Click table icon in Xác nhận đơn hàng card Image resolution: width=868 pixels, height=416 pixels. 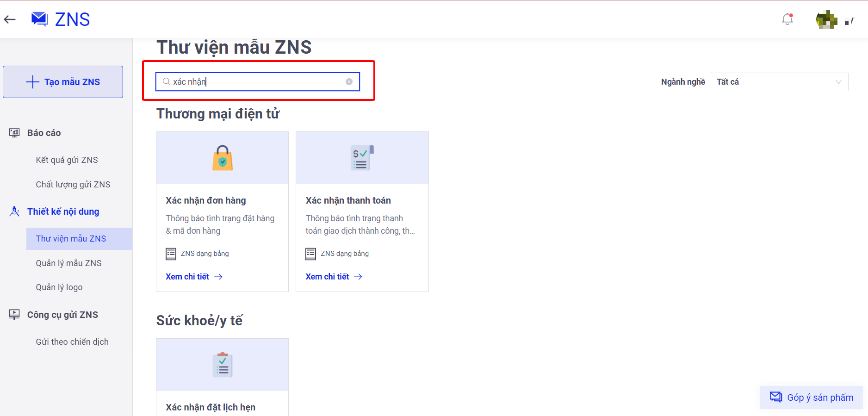click(171, 254)
